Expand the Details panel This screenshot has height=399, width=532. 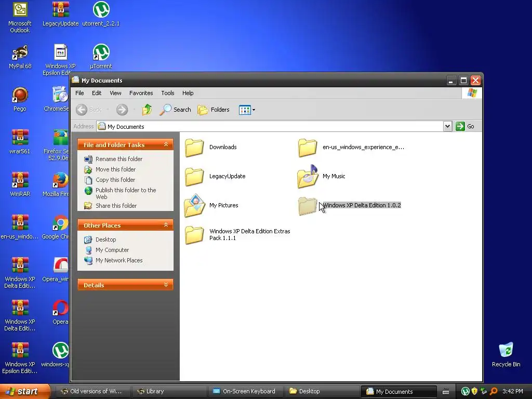166,285
